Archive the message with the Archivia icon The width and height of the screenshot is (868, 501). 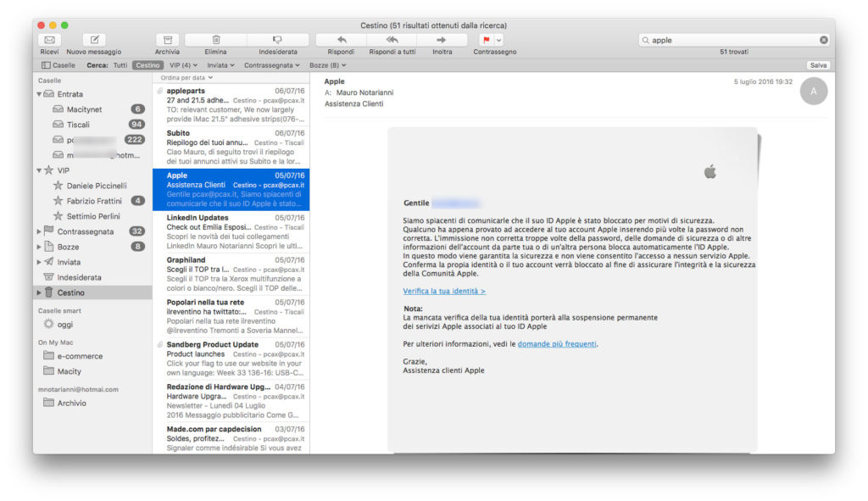(167, 40)
